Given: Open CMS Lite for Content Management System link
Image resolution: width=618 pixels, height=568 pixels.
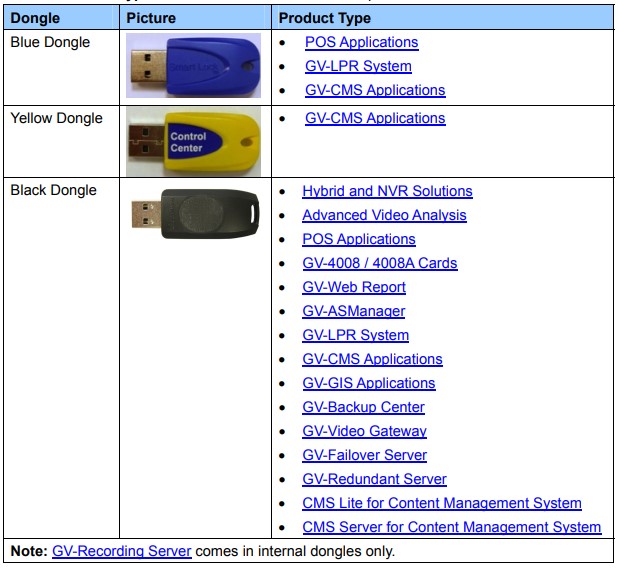Looking at the screenshot, I should click(442, 503).
